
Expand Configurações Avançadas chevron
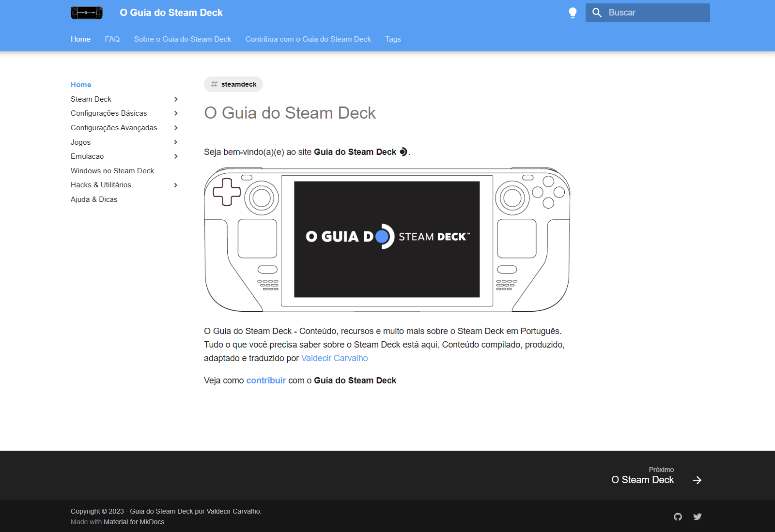(x=176, y=128)
